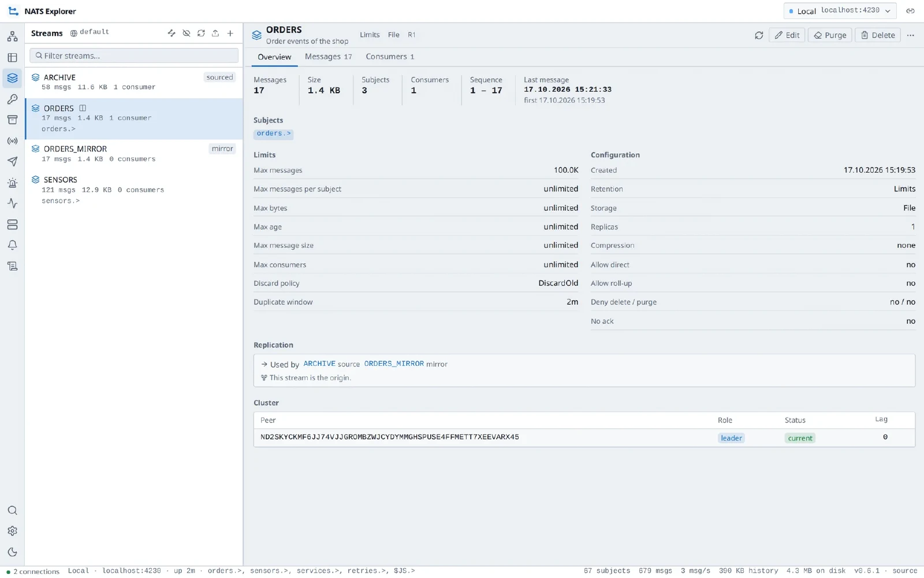Screen dimensions: 924x578
Task: Select the stacked layers Streams sidebar icon
Action: (12, 78)
